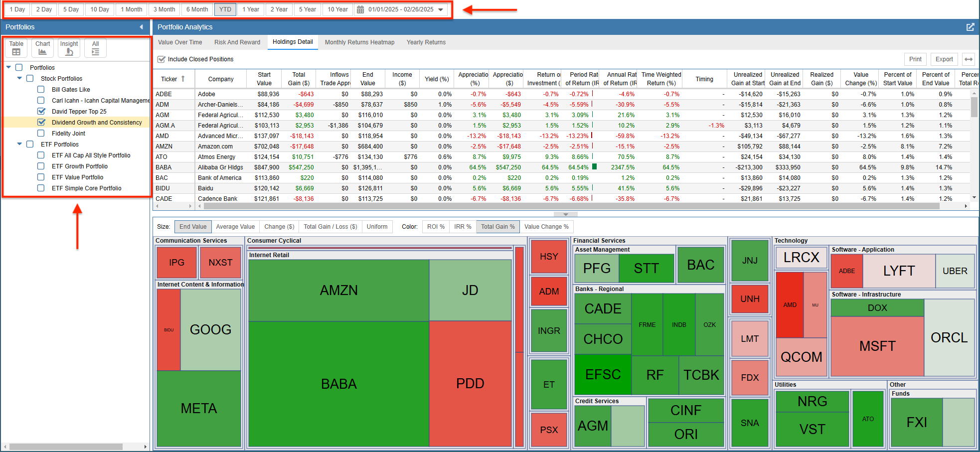Click the Total Gain ($) column header
This screenshot has height=452, width=980.
(299, 79)
